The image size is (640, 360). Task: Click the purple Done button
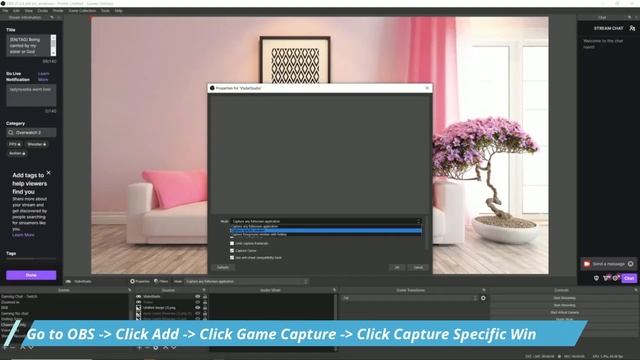31,275
